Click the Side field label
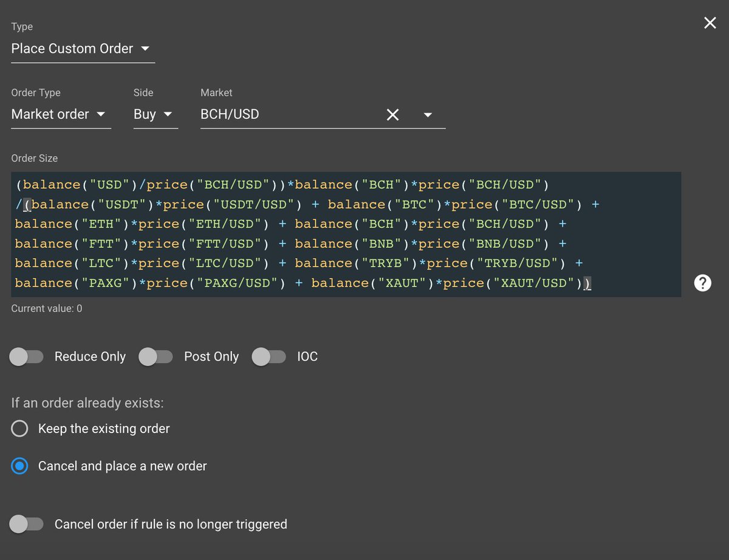Screen dimensions: 729x560 click(x=143, y=92)
